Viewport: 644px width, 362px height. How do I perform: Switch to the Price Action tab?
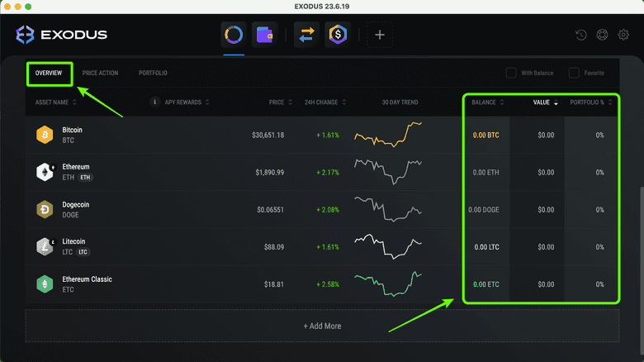point(100,73)
